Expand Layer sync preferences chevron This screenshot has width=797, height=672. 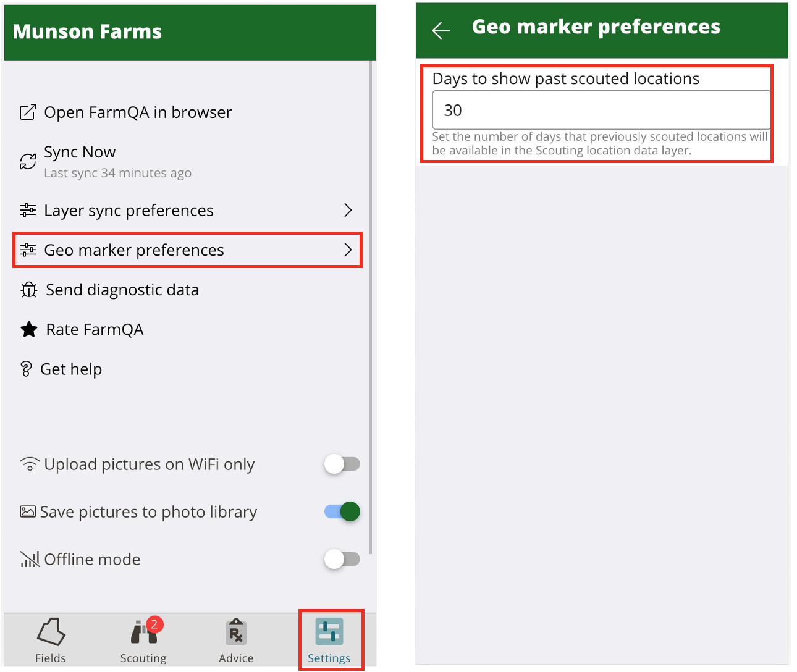pos(348,210)
